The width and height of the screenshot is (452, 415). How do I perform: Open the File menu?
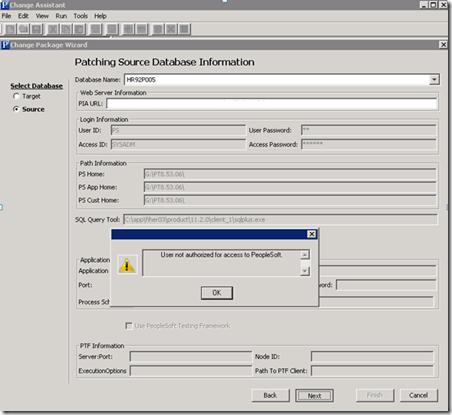[x=6, y=16]
